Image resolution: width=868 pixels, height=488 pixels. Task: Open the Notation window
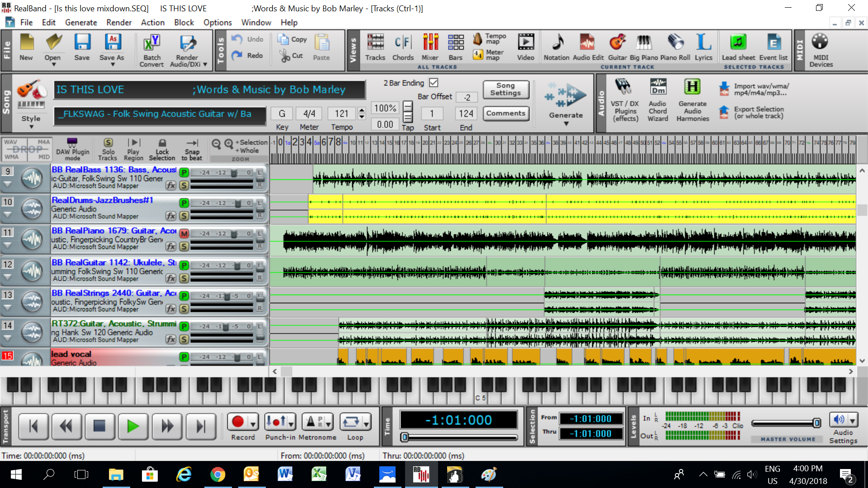click(557, 47)
